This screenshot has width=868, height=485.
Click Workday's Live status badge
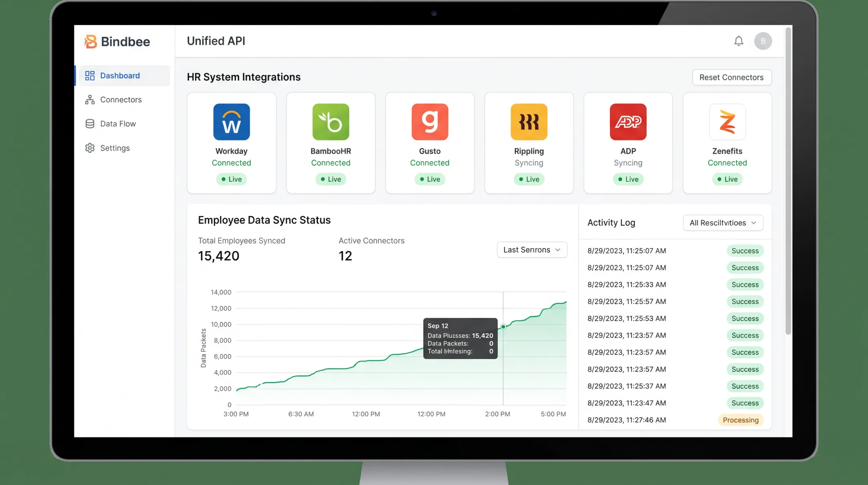[231, 179]
